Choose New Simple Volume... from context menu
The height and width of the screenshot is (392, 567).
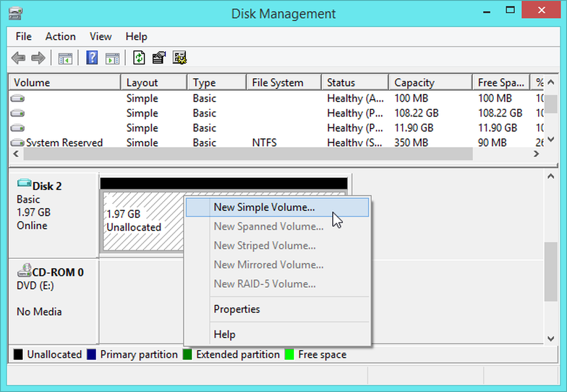[277, 207]
